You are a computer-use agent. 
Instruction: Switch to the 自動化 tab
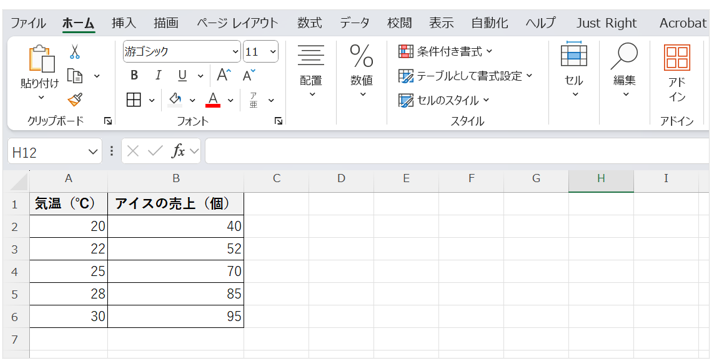pyautogui.click(x=490, y=23)
